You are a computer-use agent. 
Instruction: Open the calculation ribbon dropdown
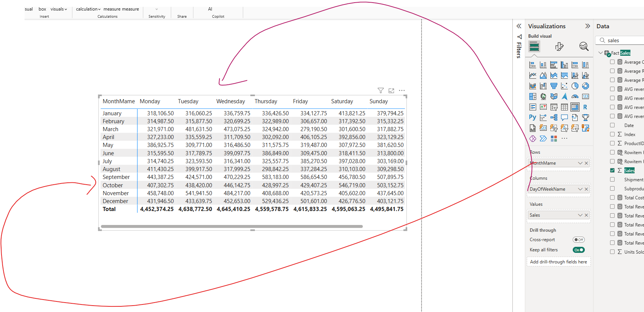[88, 9]
